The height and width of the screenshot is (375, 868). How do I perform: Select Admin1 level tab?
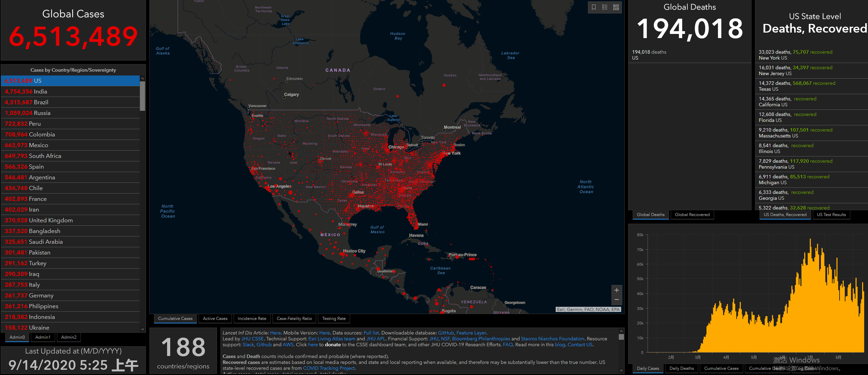[43, 337]
